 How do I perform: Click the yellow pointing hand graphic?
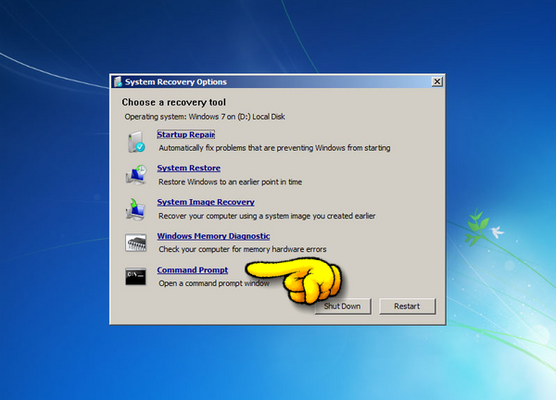pos(294,280)
